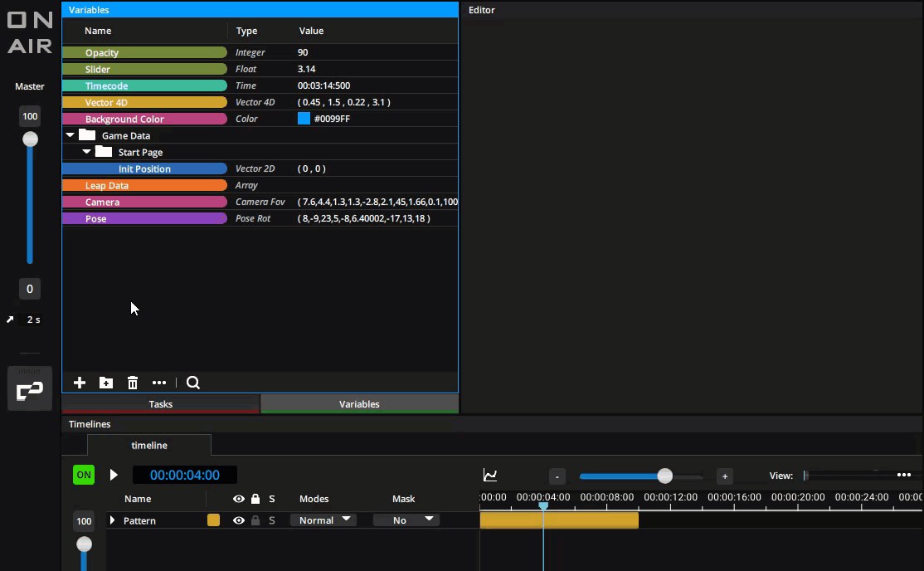The image size is (924, 571).
Task: Toggle visibility of the Pattern track
Action: pyautogui.click(x=239, y=520)
